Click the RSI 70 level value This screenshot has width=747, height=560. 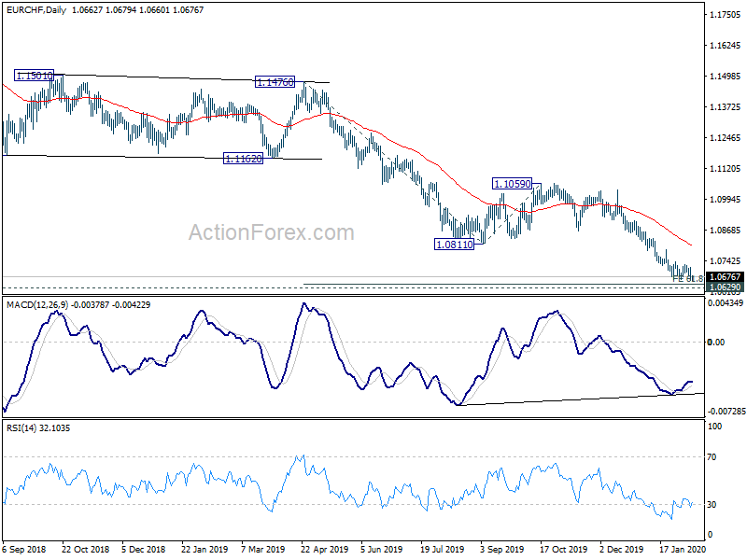712,457
